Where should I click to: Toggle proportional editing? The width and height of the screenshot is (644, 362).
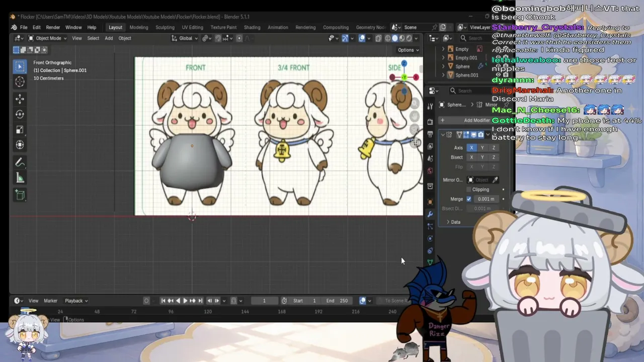(x=239, y=38)
